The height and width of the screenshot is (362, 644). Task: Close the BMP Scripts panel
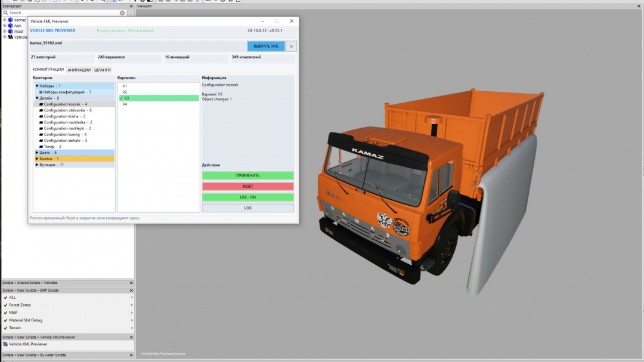pos(131,290)
